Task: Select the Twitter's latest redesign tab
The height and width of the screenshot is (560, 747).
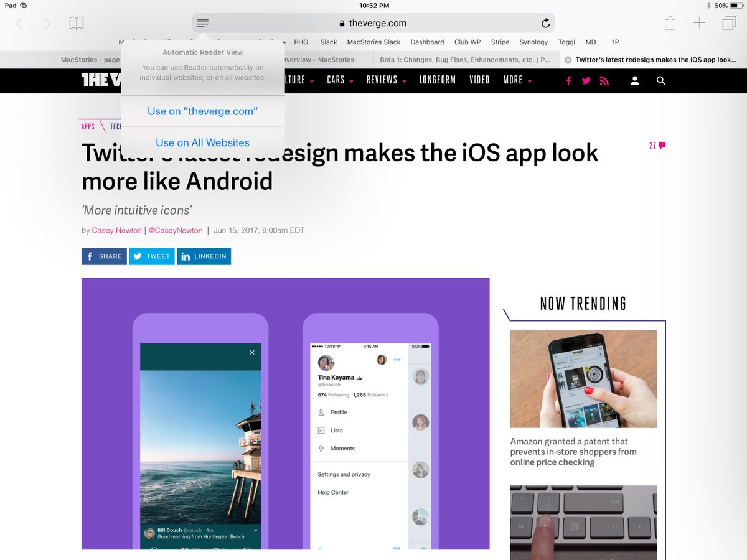Action: point(654,60)
